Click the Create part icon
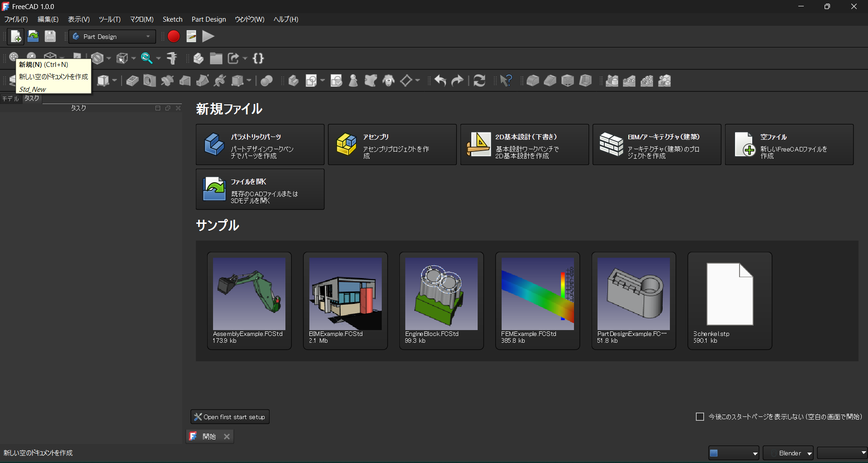The image size is (868, 463). pyautogui.click(x=198, y=58)
